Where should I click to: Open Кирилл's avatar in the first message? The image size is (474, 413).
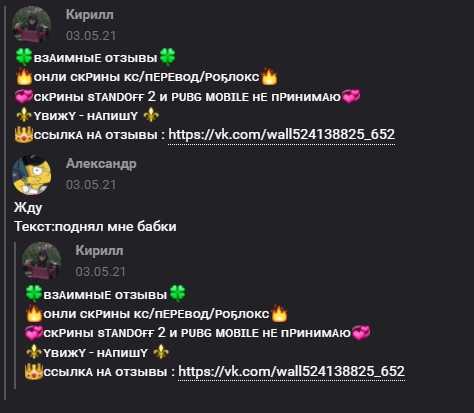click(31, 24)
